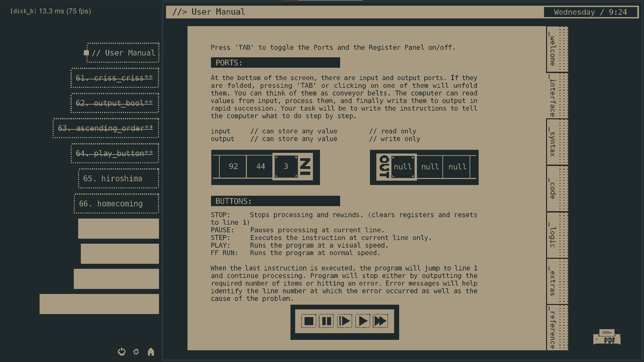Hit the FF RUN fast-forward icon
The width and height of the screenshot is (644, 362).
tap(381, 321)
